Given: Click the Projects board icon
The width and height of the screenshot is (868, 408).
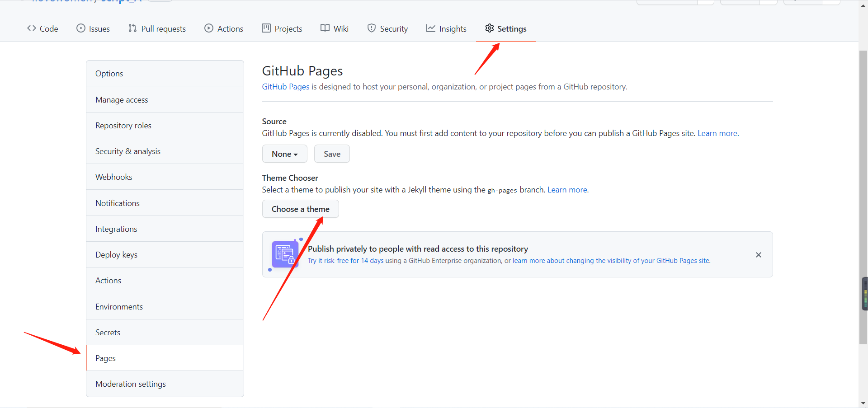Looking at the screenshot, I should pyautogui.click(x=266, y=28).
